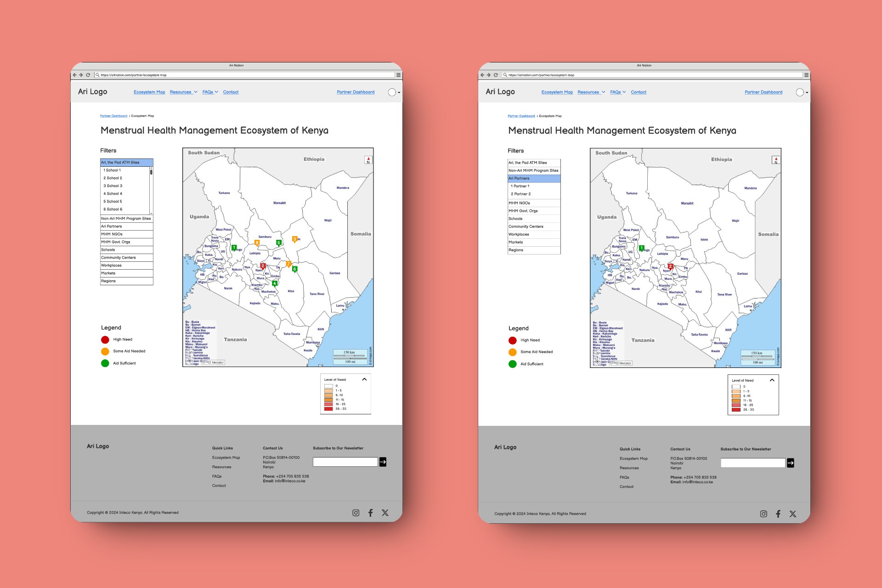Screen dimensions: 882x588
Task: Click browser reload icon in right mockup
Action: point(496,75)
